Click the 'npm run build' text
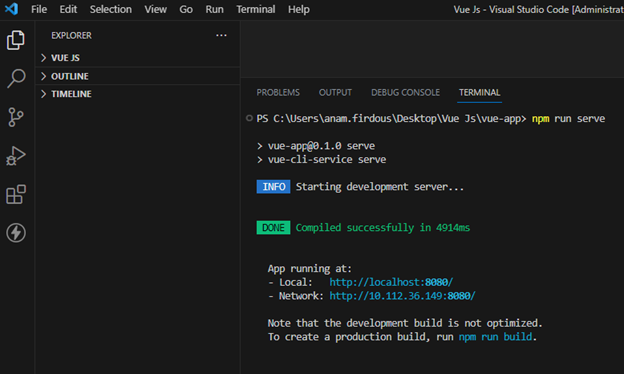 click(x=495, y=337)
